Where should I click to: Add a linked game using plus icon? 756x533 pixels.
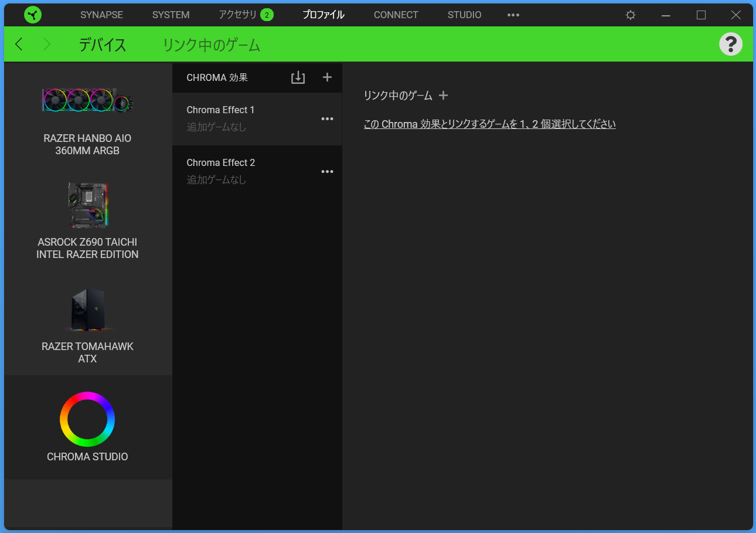443,95
